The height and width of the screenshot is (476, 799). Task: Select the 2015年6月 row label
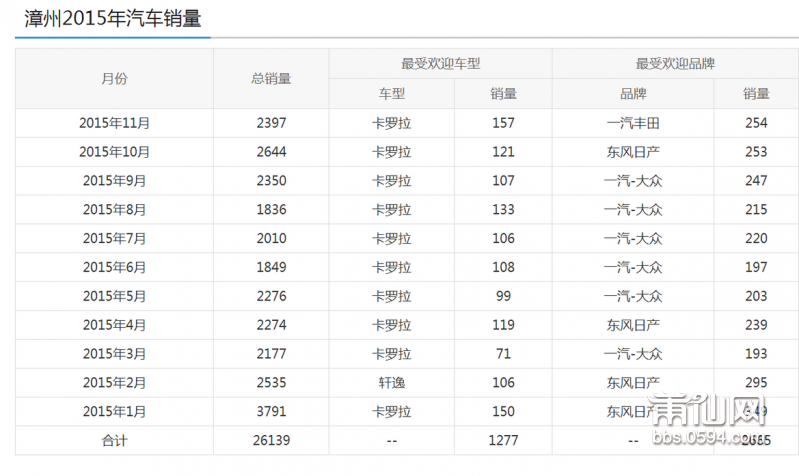click(114, 268)
